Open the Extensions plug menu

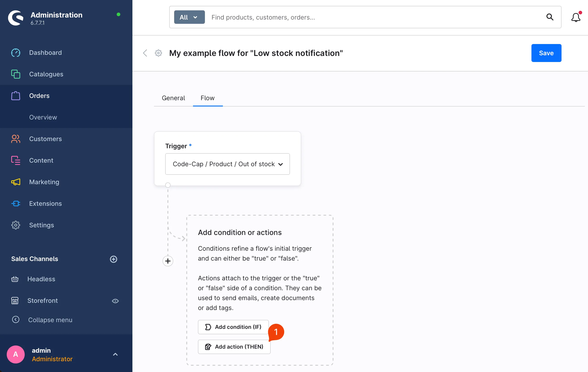coord(45,203)
